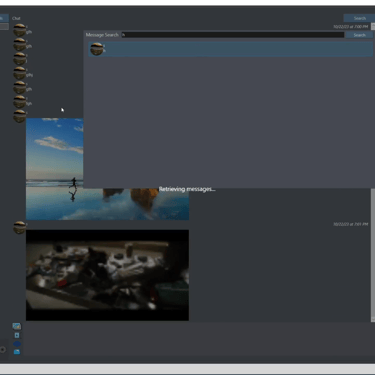The width and height of the screenshot is (375, 375).
Task: Click the round gear icon at the far left
Action: (3, 350)
